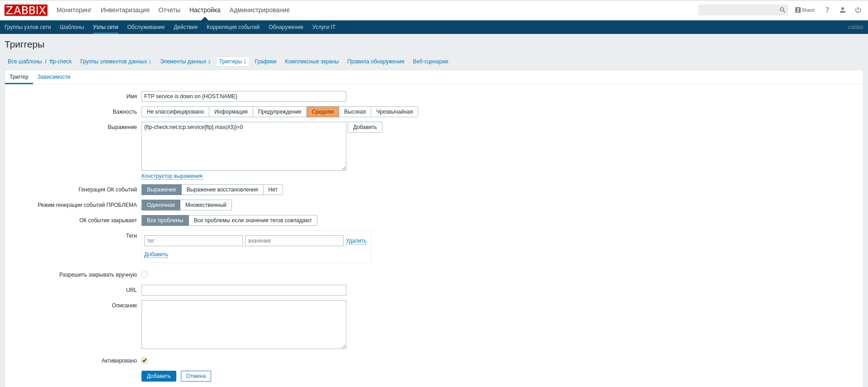
Task: Click the Отмена button
Action: (x=196, y=376)
